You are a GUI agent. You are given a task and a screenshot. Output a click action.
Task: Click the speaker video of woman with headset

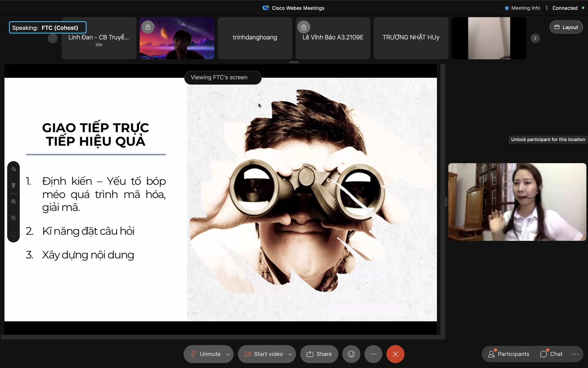(x=517, y=202)
